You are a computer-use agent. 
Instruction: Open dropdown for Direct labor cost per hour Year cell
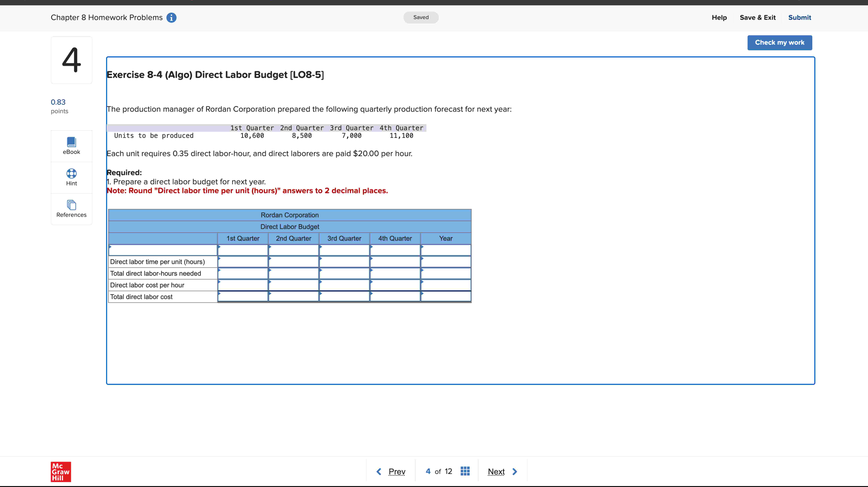tap(422, 285)
